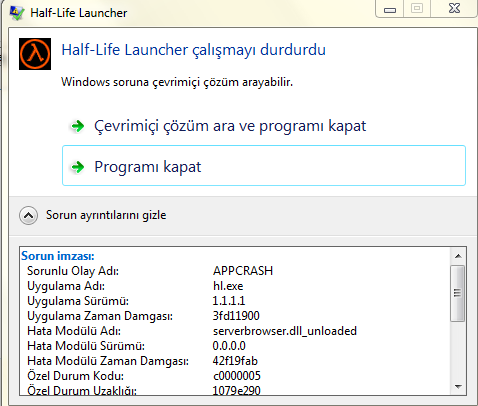This screenshot has width=478, height=406.
Task: Click the Sorunlu Olay Adı label
Action: 73,271
